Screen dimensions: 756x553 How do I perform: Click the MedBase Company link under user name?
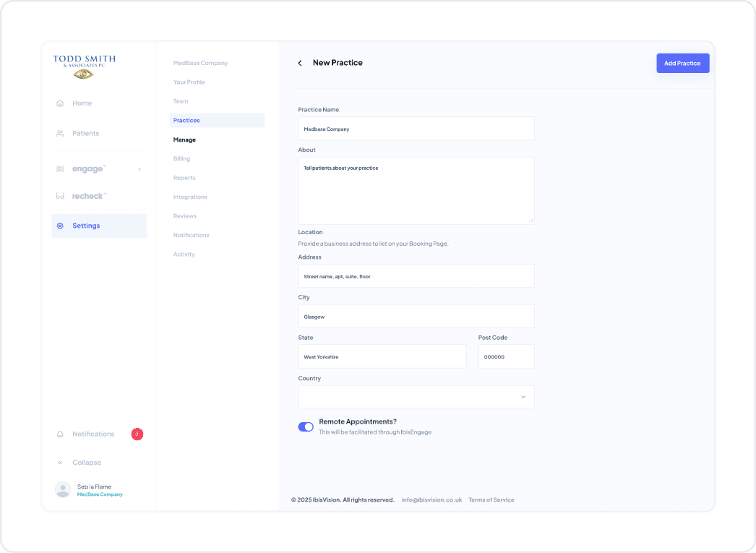100,494
